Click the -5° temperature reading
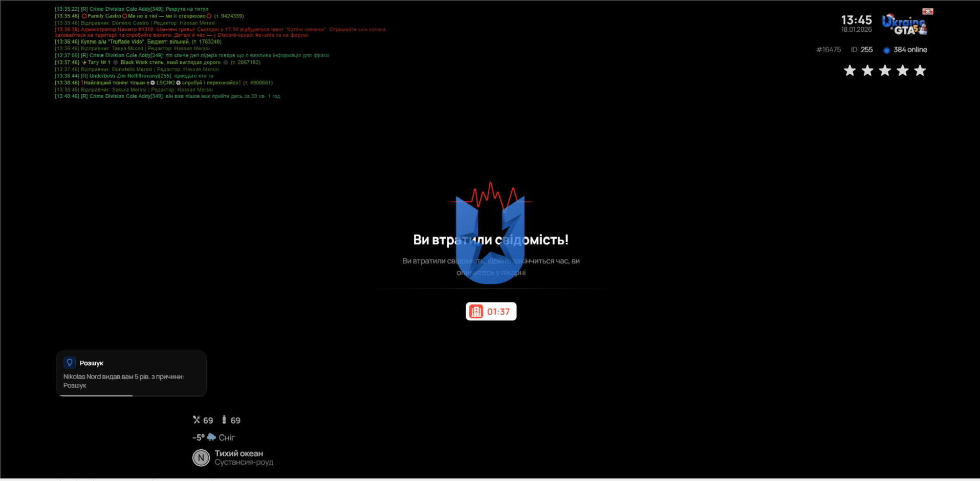 (x=199, y=438)
